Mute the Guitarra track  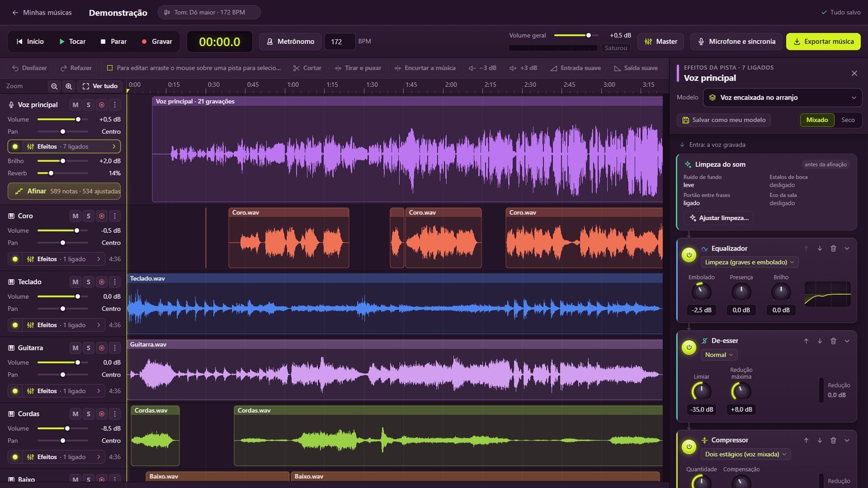click(75, 348)
